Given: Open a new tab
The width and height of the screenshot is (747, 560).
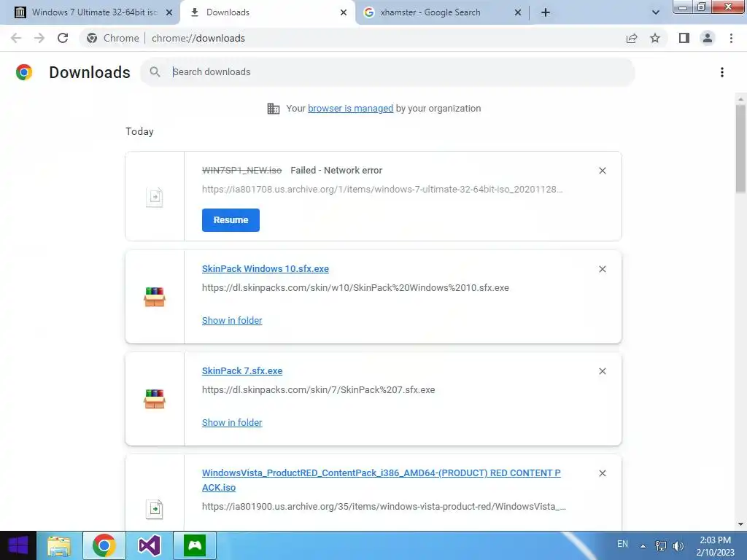Looking at the screenshot, I should tap(546, 12).
